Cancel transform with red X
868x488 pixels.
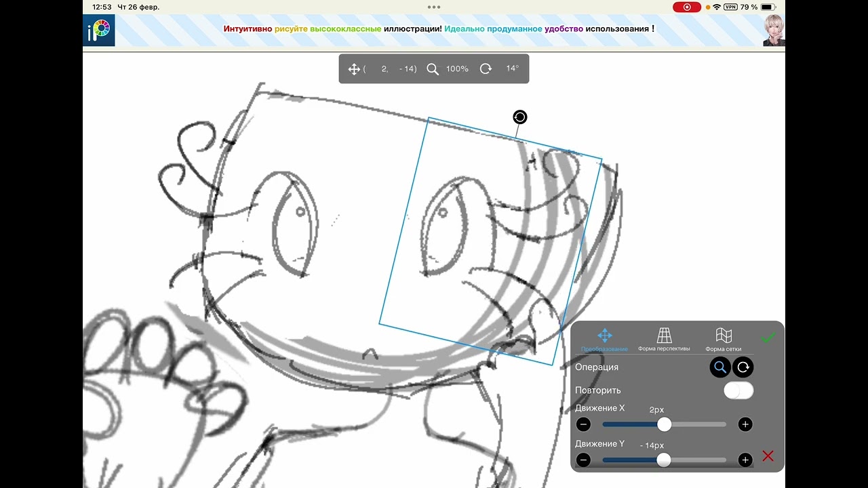(x=768, y=456)
